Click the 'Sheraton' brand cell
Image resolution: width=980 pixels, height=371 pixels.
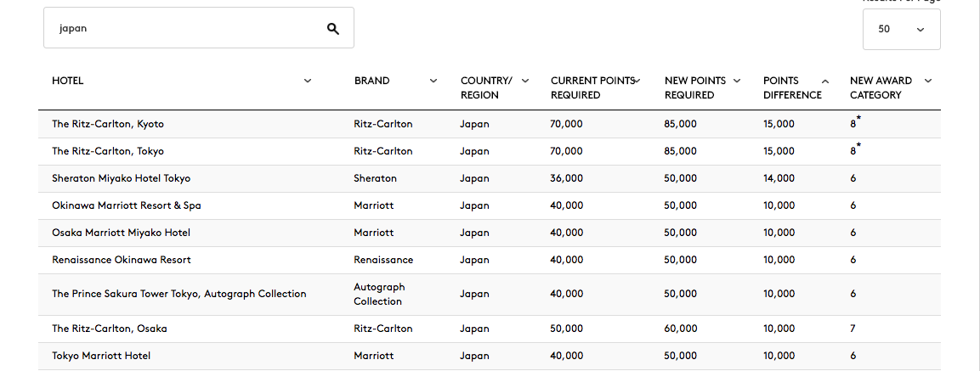(375, 178)
